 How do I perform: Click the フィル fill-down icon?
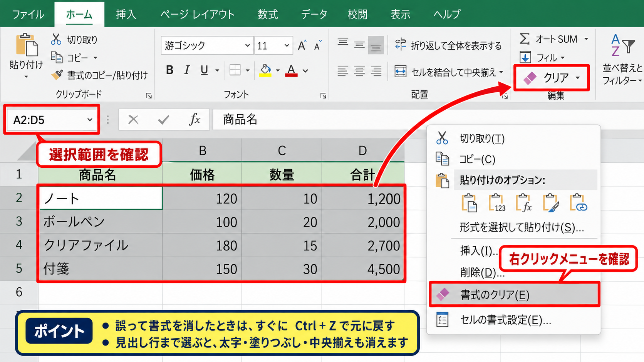(x=525, y=58)
